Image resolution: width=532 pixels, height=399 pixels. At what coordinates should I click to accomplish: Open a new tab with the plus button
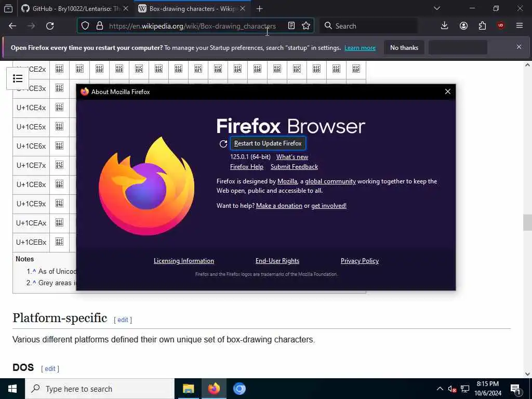pyautogui.click(x=260, y=9)
